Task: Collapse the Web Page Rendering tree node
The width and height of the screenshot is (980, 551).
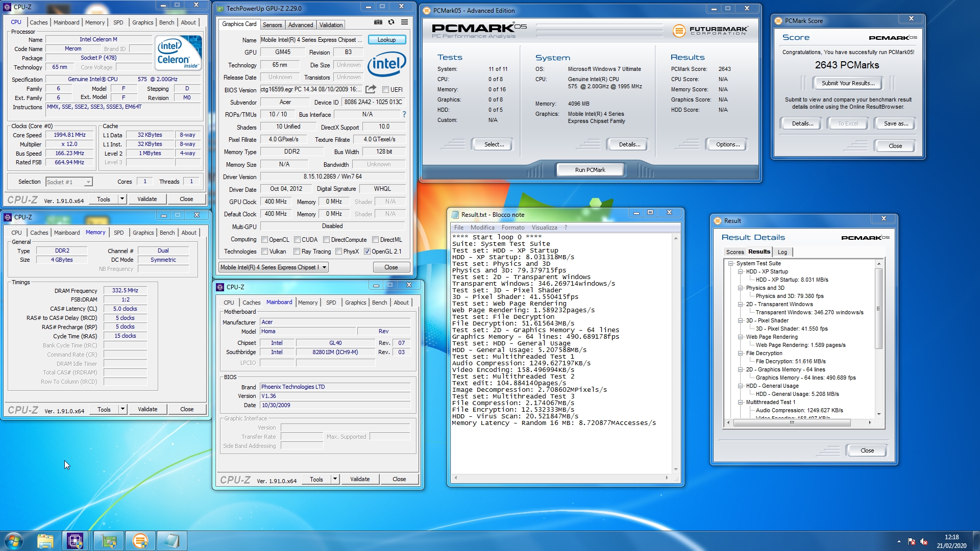Action: 740,337
